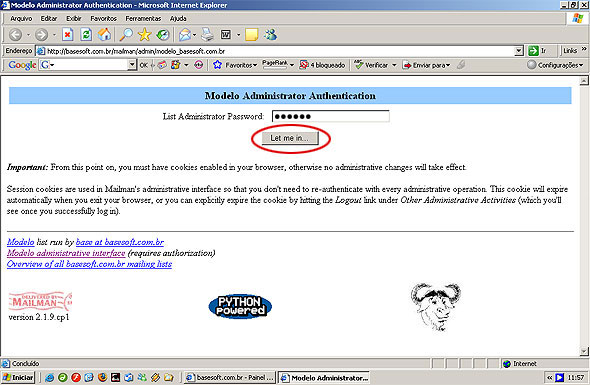Go forward with the Forward arrow button

[x=41, y=35]
